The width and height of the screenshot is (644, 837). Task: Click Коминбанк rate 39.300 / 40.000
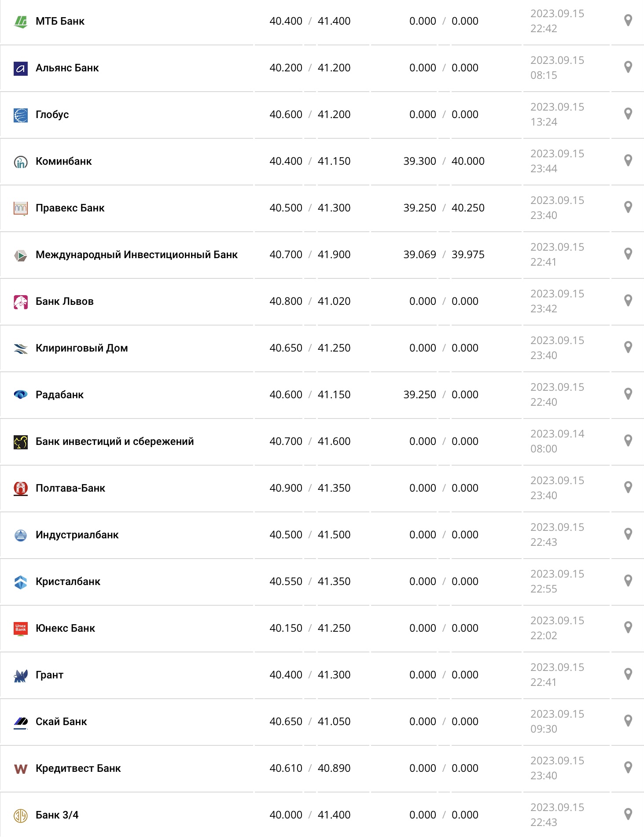point(444,161)
